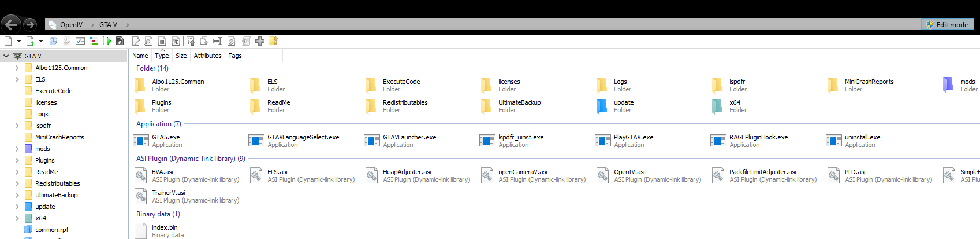Click the forward navigation arrow
The height and width of the screenshot is (239, 980).
(29, 24)
